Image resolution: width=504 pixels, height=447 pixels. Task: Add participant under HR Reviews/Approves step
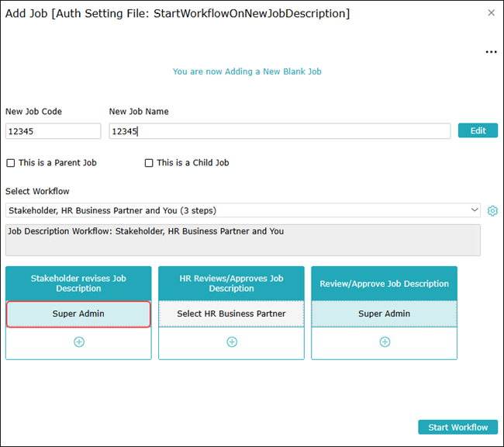coord(231,342)
